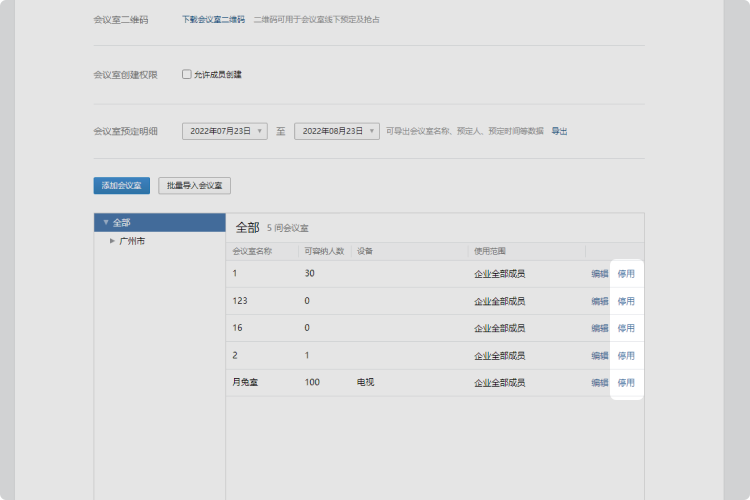Image resolution: width=750 pixels, height=500 pixels.
Task: Collapse the 全部 tree node arrow
Action: pos(105,222)
